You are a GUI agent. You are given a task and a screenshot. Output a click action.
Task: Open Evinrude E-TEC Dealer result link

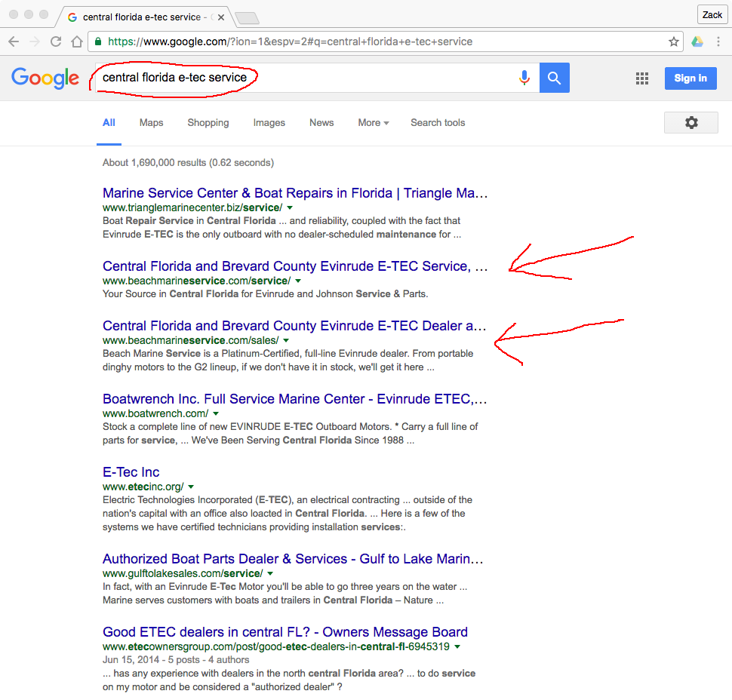tap(294, 326)
